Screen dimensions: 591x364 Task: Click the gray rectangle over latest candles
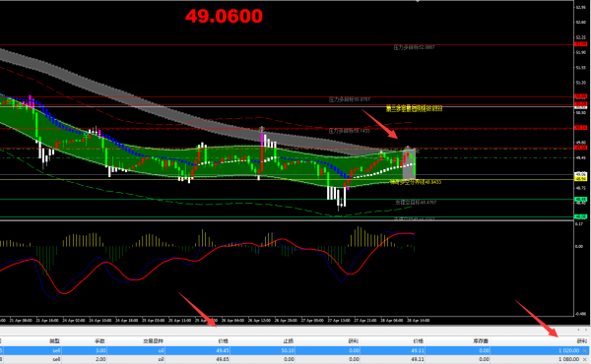(409, 164)
